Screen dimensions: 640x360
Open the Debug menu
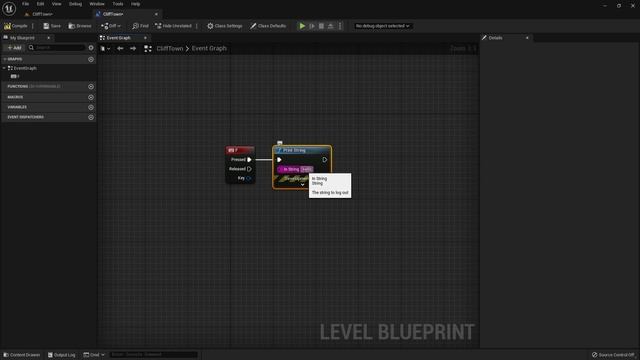pyautogui.click(x=75, y=4)
